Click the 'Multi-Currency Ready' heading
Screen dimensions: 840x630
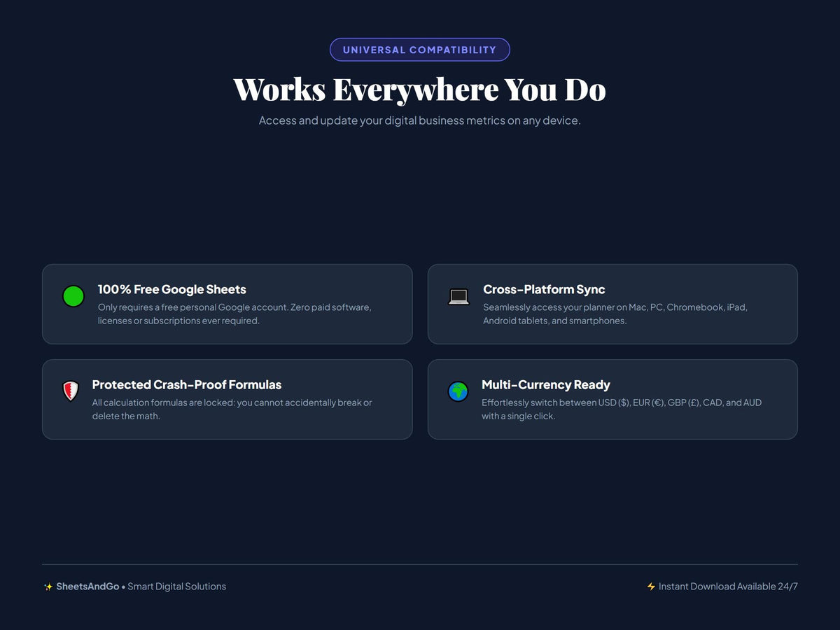pyautogui.click(x=546, y=384)
